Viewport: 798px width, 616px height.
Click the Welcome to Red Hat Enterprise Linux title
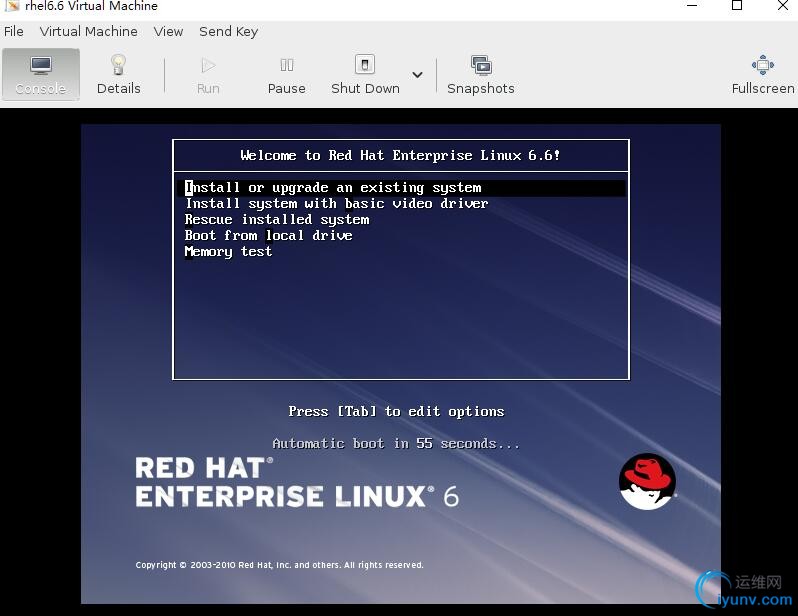click(400, 155)
